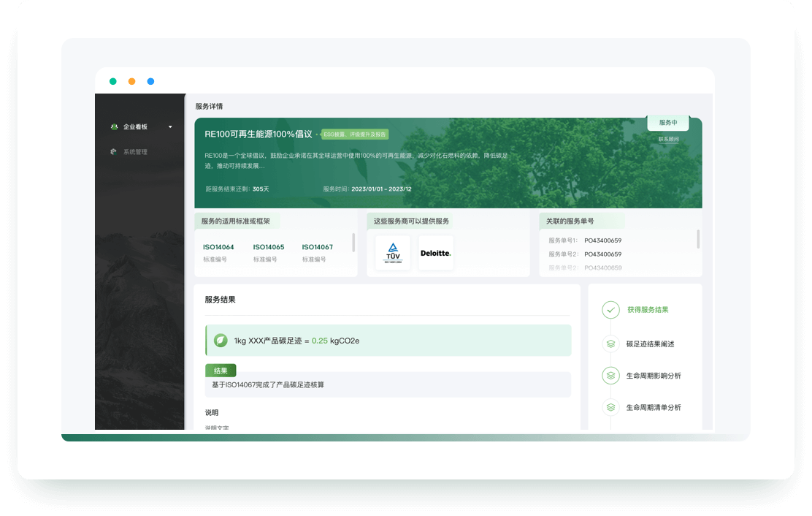Select the ISO14064 standard entry

coord(218,247)
